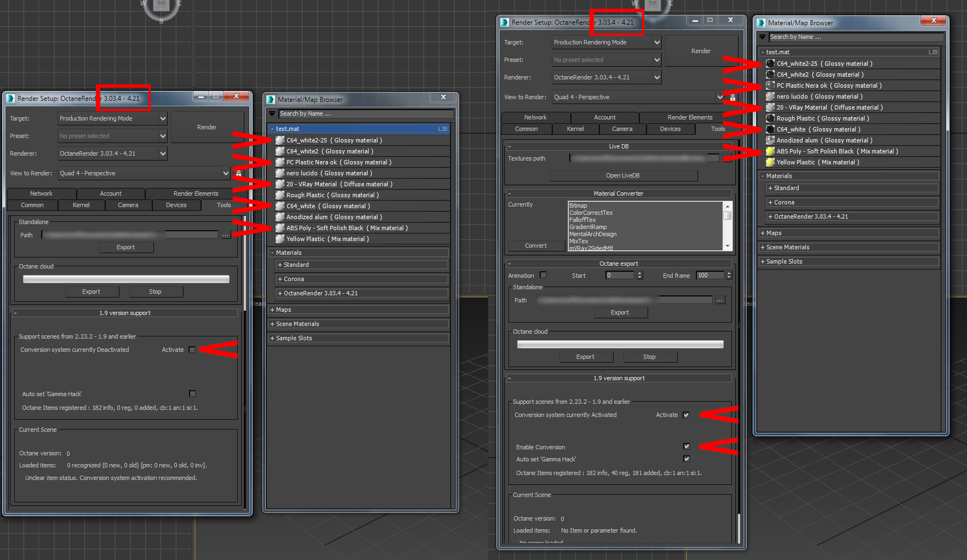Click Standalone Export button in left Render Setup

125,247
